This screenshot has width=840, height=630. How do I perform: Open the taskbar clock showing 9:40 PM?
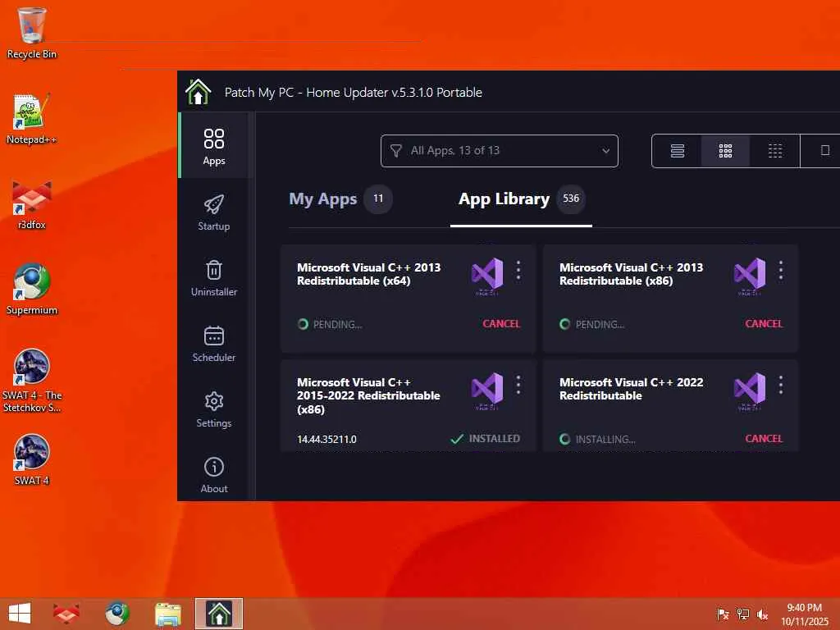coord(804,614)
